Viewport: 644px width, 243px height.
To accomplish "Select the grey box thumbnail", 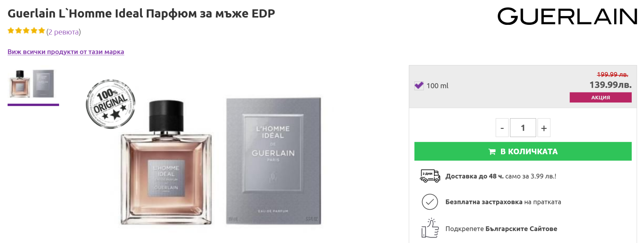I will pos(43,84).
